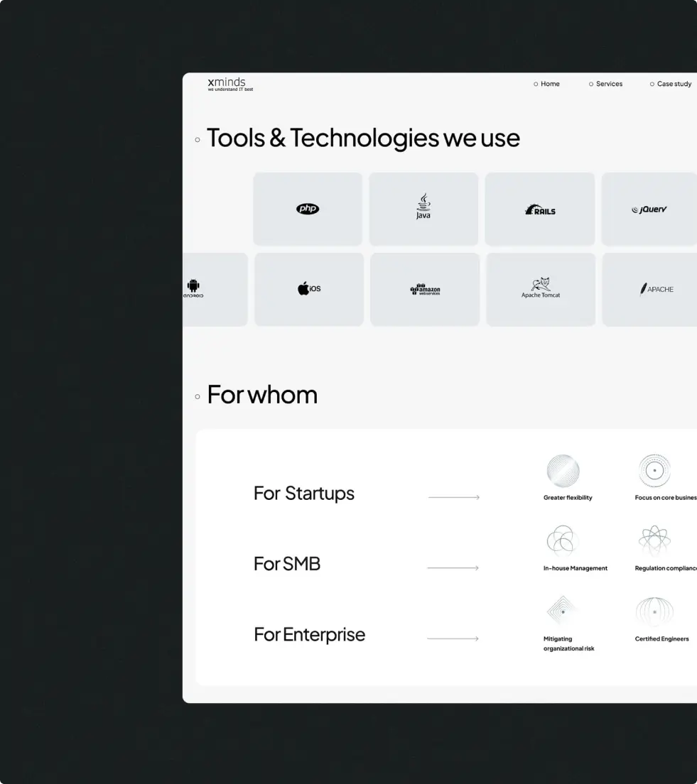The height and width of the screenshot is (784, 697).
Task: Click the In-house Management label
Action: point(576,568)
